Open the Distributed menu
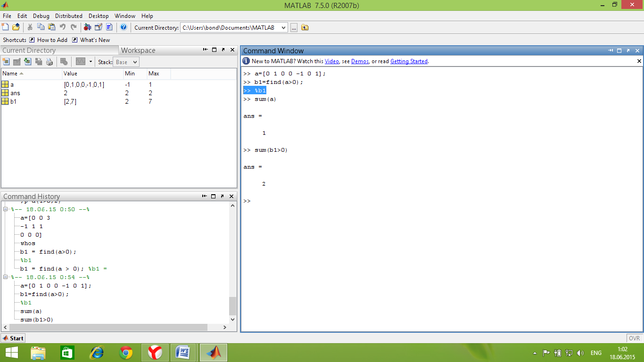The image size is (644, 362). [x=69, y=16]
